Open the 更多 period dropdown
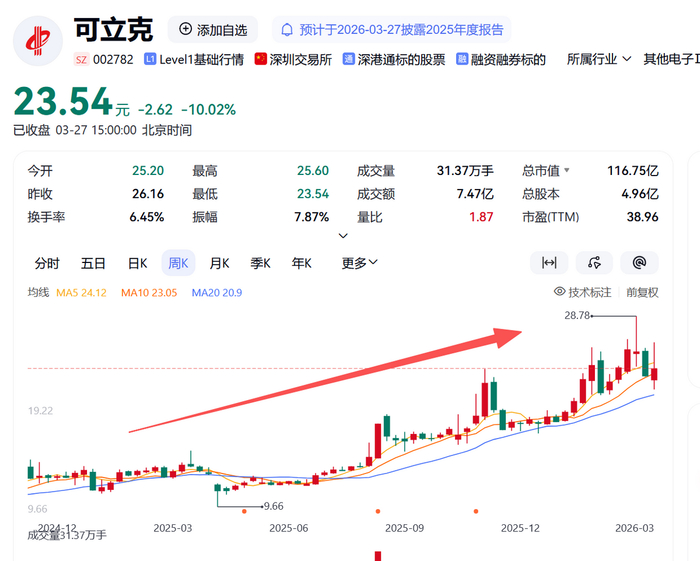The image size is (700, 561). [x=359, y=263]
